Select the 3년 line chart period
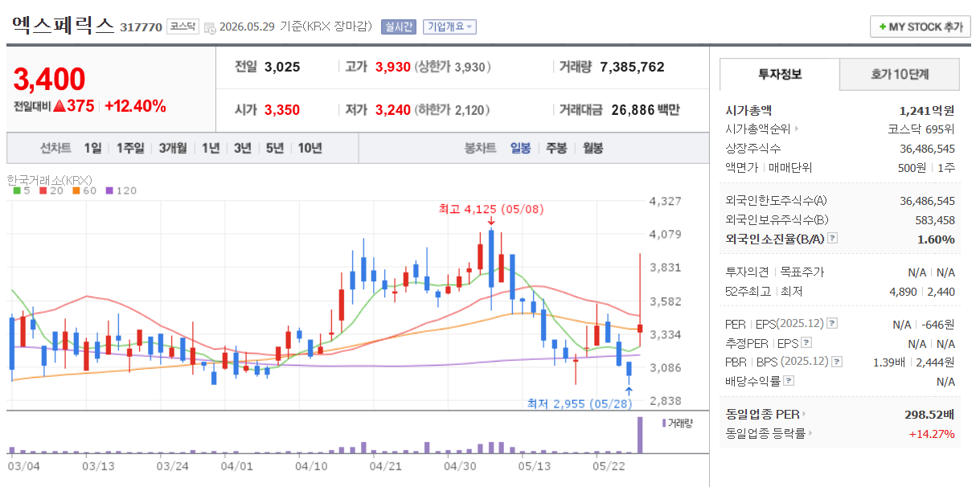This screenshot has height=487, width=980. click(x=243, y=148)
